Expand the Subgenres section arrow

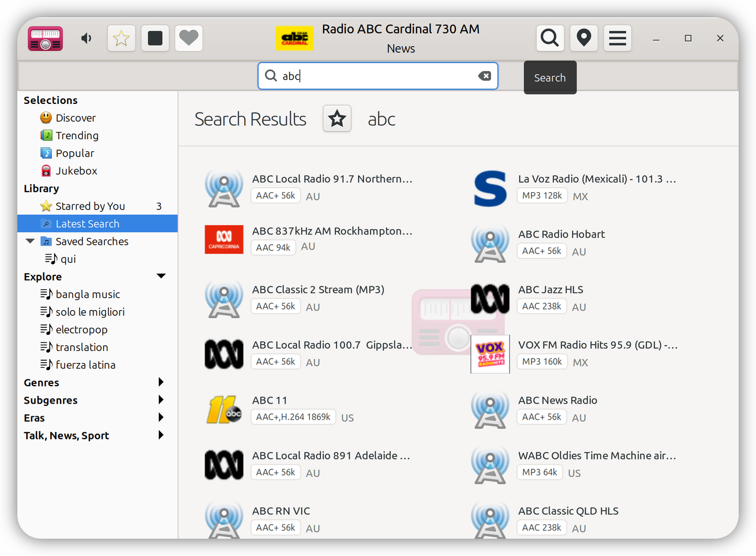pos(161,400)
